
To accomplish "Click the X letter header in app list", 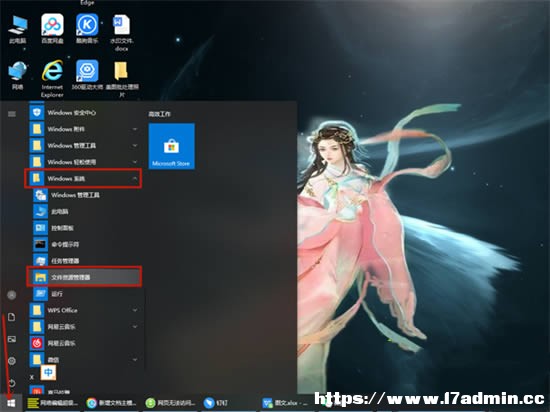I will [32, 377].
